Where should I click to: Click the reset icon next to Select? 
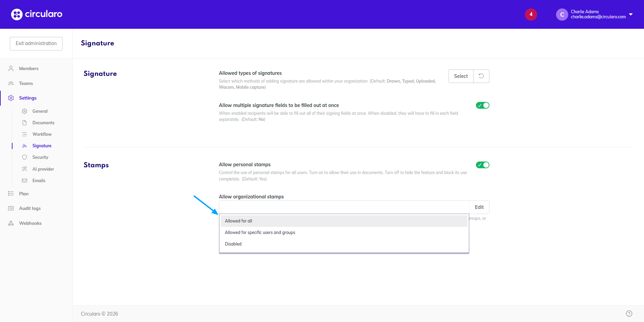tap(481, 76)
